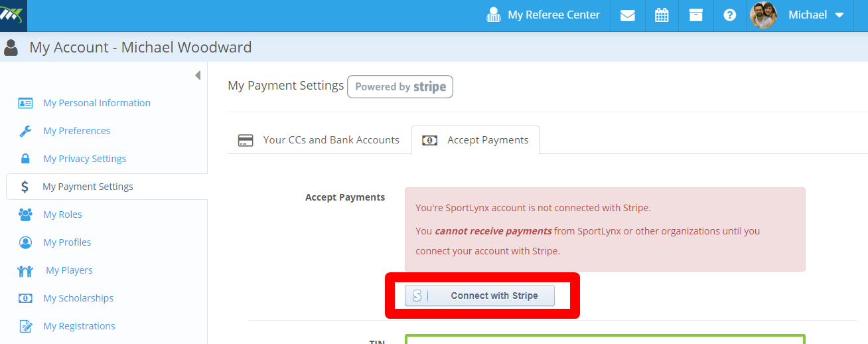Viewport: 868px width, 344px height.
Task: Click the archive box icon in header
Action: (695, 15)
